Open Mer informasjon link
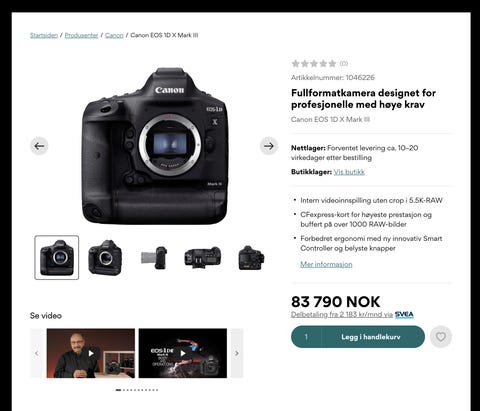 pos(326,264)
